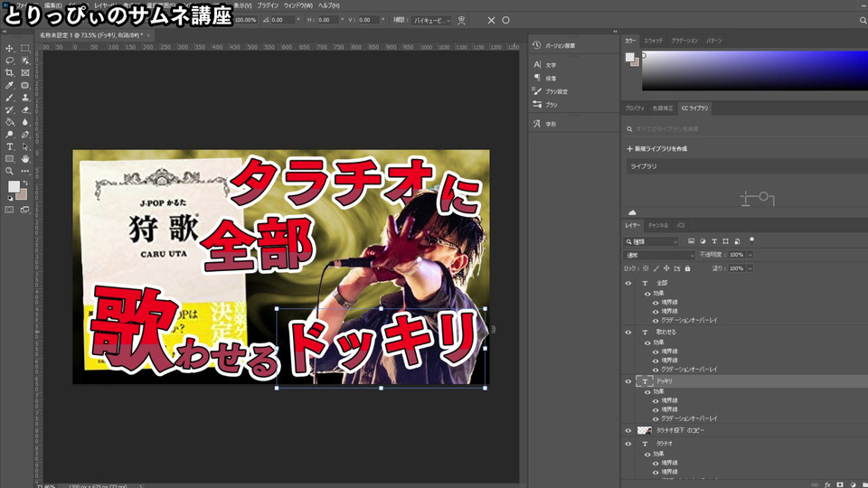Switch to the パス tab

681,226
